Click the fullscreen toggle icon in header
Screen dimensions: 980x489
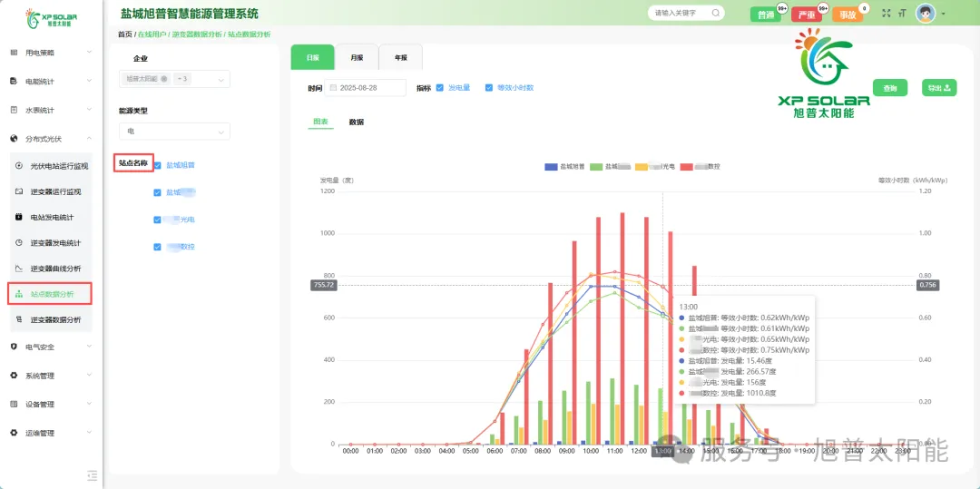(887, 14)
